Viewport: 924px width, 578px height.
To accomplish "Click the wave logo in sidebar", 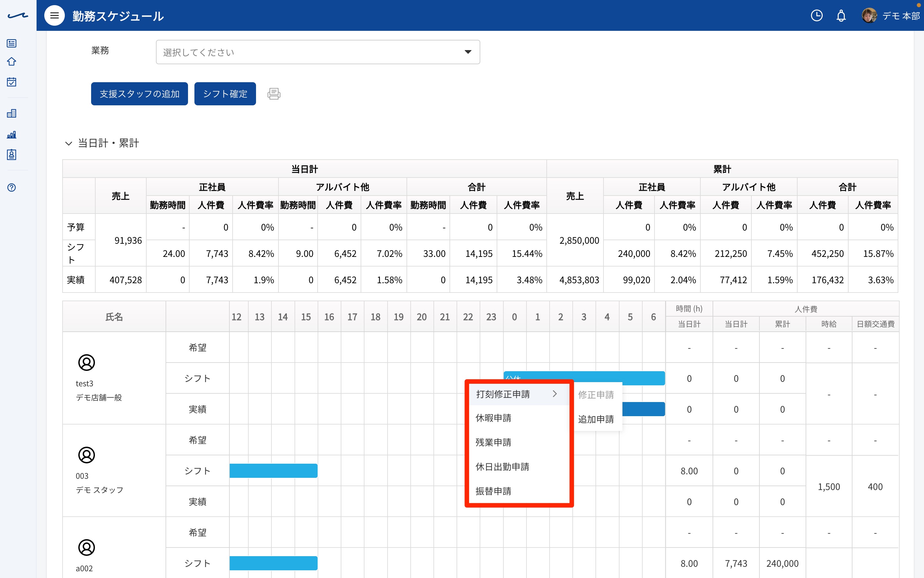I will (x=18, y=16).
